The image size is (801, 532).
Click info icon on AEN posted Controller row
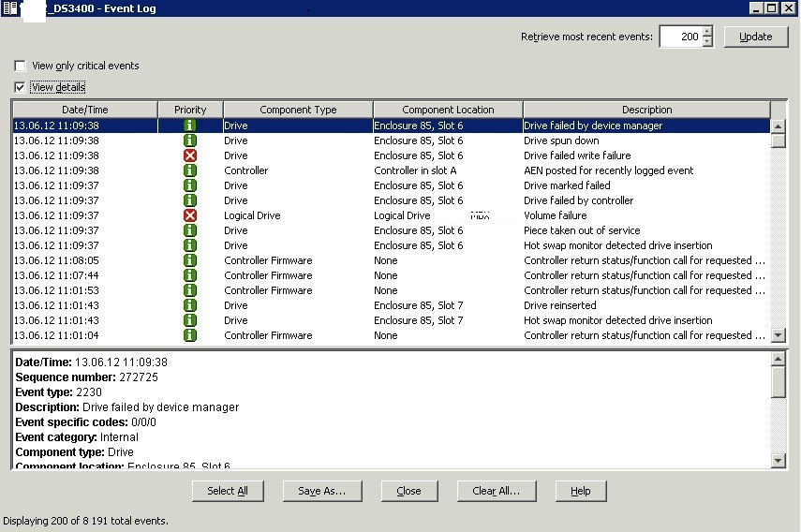click(x=190, y=170)
